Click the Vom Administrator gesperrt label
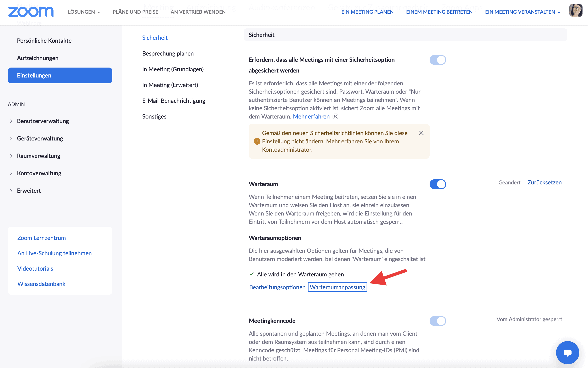This screenshot has height=368, width=588. pos(529,319)
